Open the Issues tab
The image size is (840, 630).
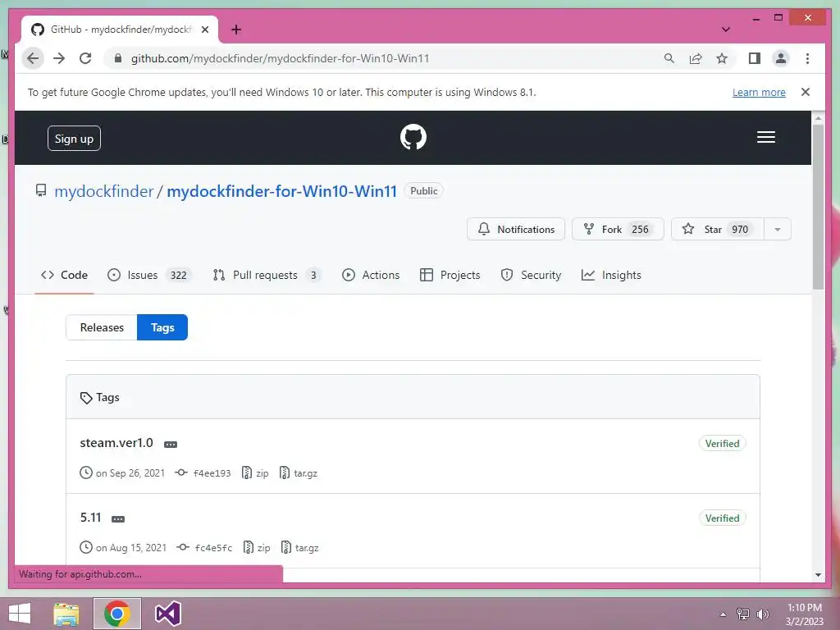(149, 276)
